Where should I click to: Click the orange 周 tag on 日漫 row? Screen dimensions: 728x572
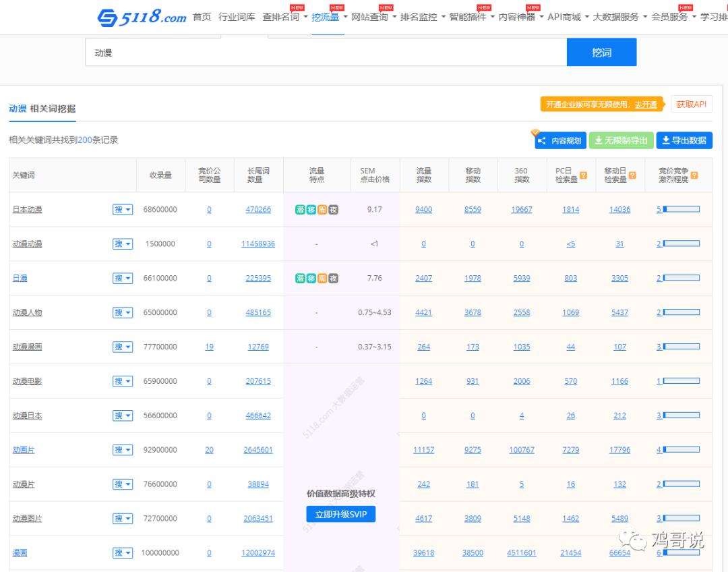(322, 278)
